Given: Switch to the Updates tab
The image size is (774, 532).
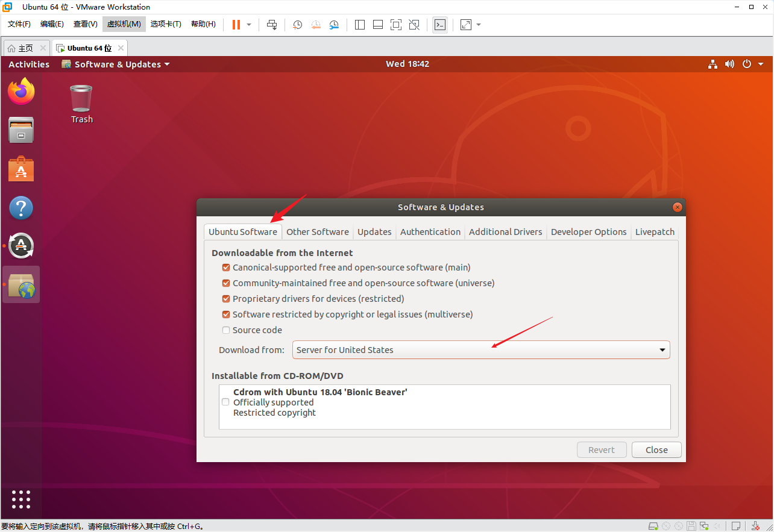Looking at the screenshot, I should coord(374,232).
